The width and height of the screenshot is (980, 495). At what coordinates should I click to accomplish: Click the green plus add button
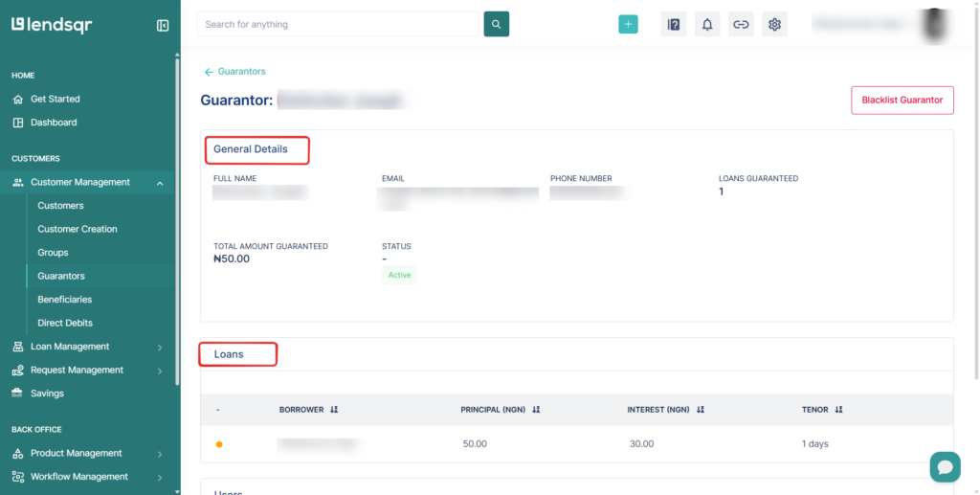(x=628, y=24)
